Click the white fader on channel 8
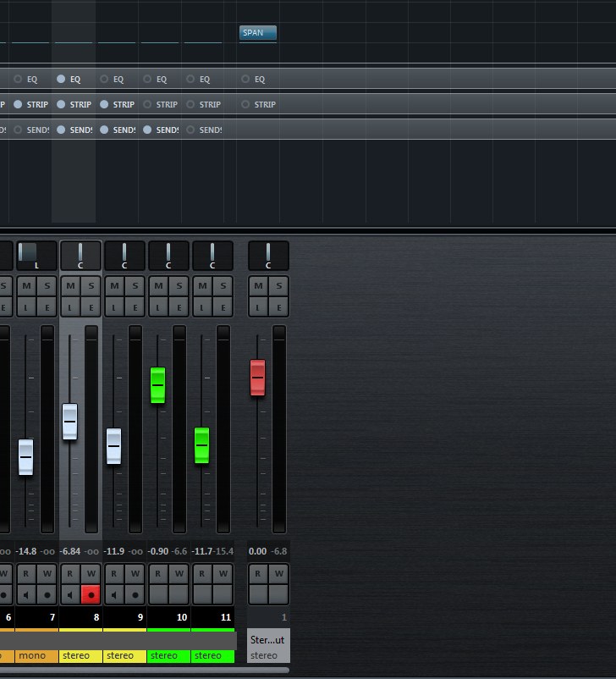Image resolution: width=616 pixels, height=679 pixels. (69, 422)
